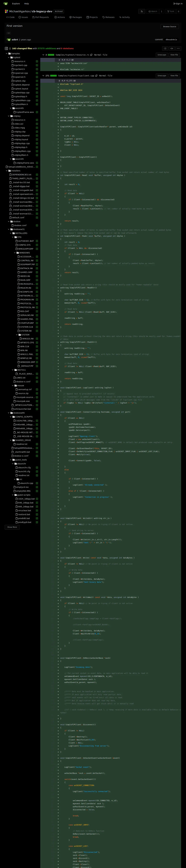The height and width of the screenshot is (868, 186).
Task: Open the Releases tab
Action: (x=108, y=17)
